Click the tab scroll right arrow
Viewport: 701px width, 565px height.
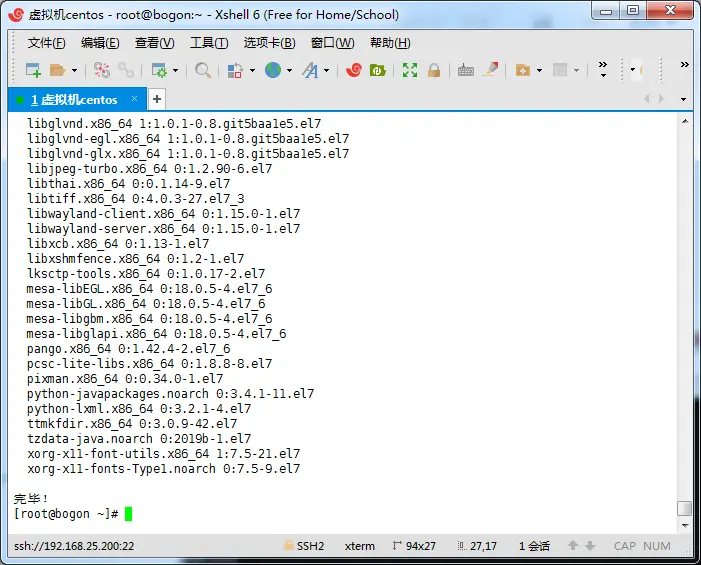coord(661,98)
